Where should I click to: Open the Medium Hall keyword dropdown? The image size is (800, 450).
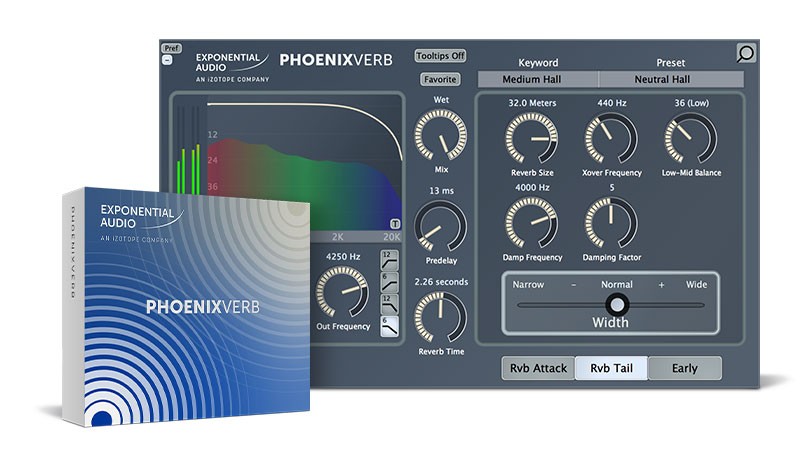point(538,80)
